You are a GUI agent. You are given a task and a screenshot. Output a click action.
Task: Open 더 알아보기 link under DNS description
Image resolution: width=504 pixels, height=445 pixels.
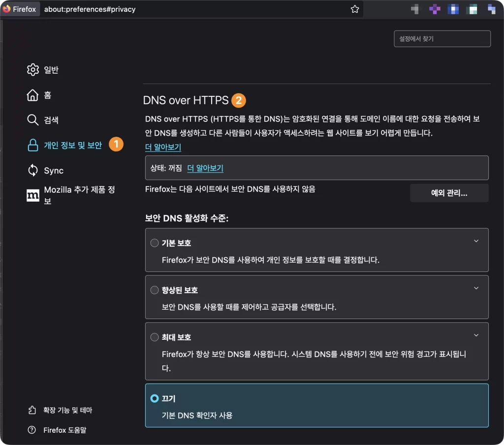(x=163, y=147)
